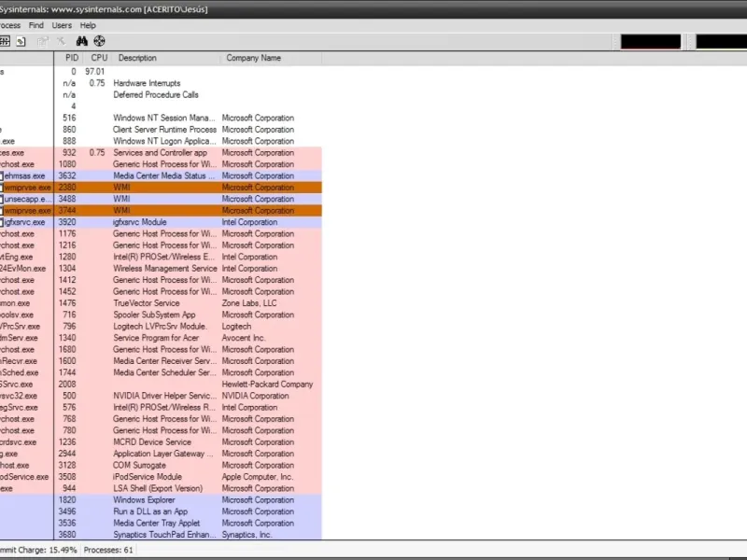Click the Service Program for Acer description
Viewport: 747px width, 560px height.
[x=156, y=338]
